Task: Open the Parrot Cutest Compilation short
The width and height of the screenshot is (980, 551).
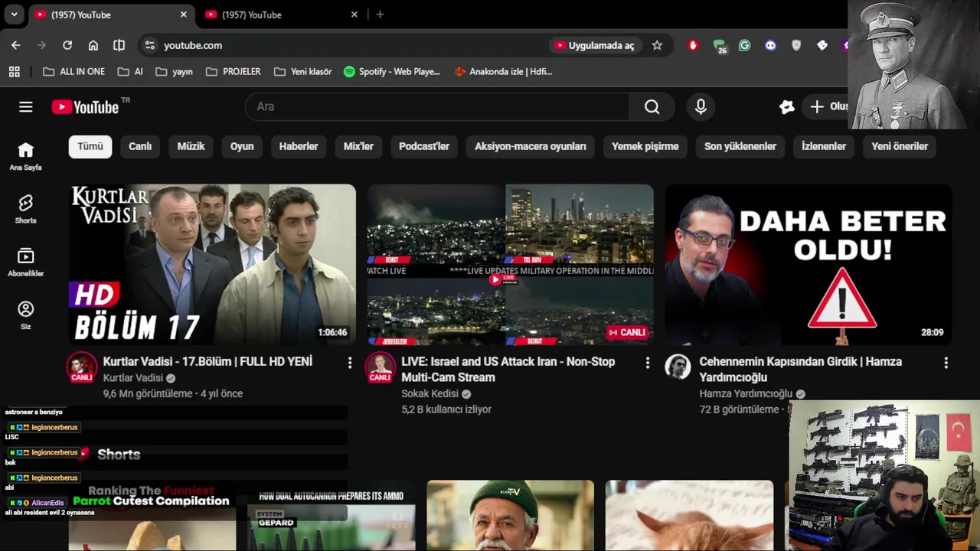Action: tap(152, 516)
